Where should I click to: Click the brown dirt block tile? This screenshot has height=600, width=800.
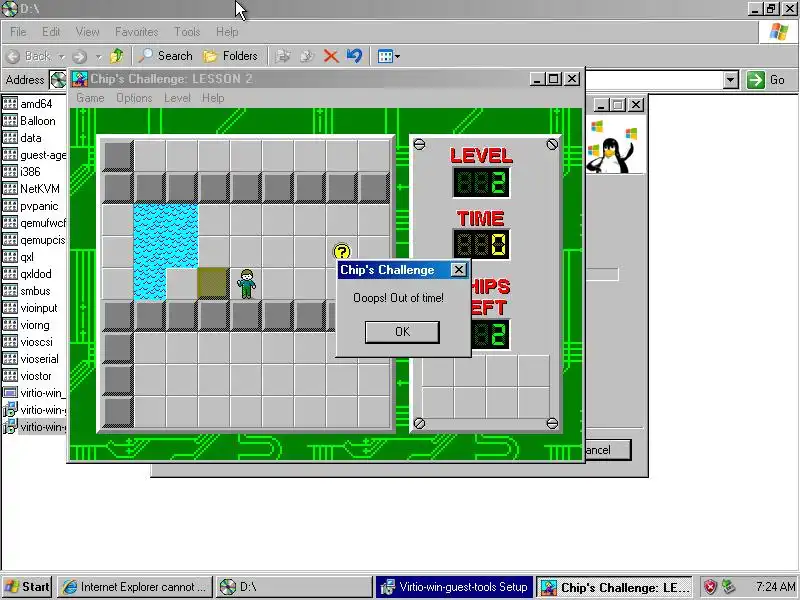(x=213, y=284)
